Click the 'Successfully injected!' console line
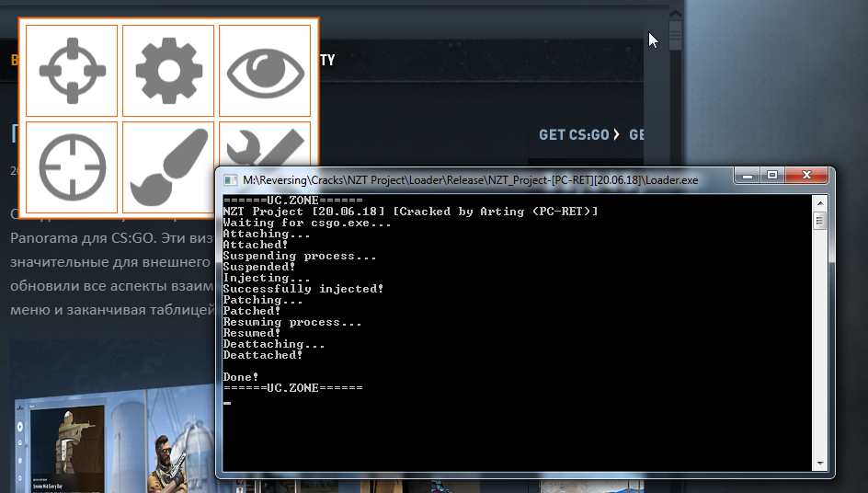Screen dimensions: 868x493 coord(303,289)
